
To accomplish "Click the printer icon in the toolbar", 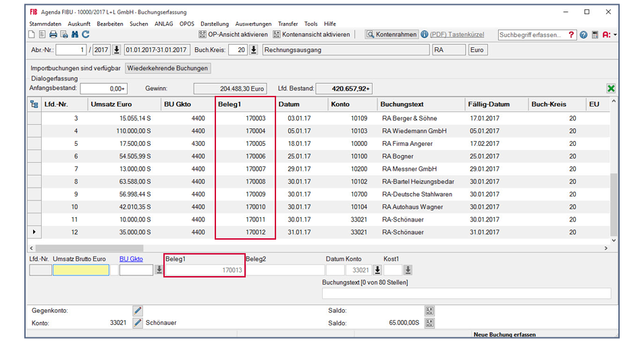I will [x=53, y=34].
